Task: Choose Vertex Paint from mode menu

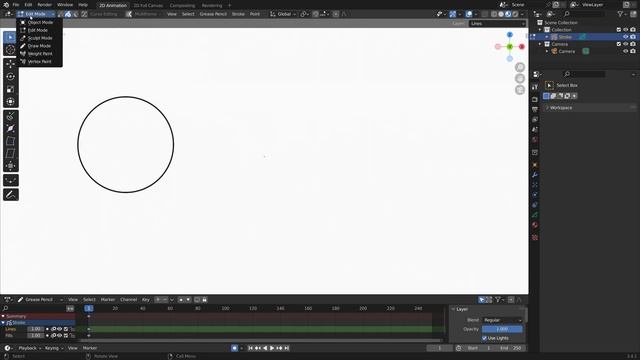Action: click(39, 62)
